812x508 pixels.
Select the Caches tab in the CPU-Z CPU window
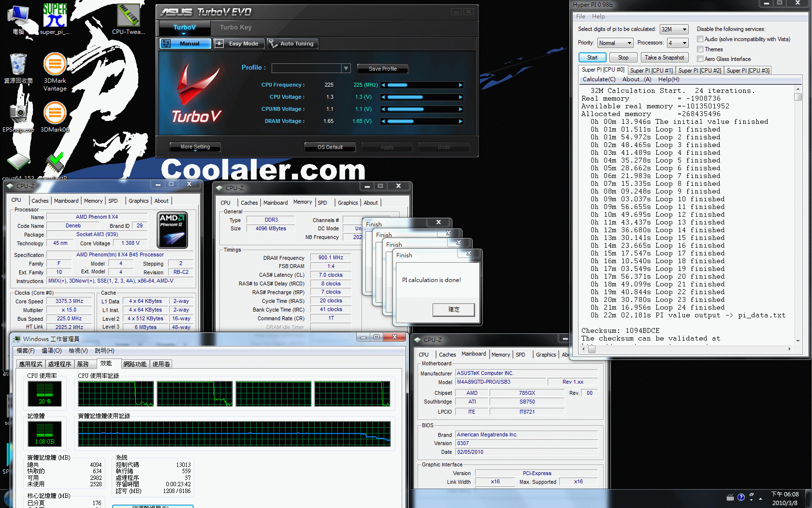(x=40, y=201)
